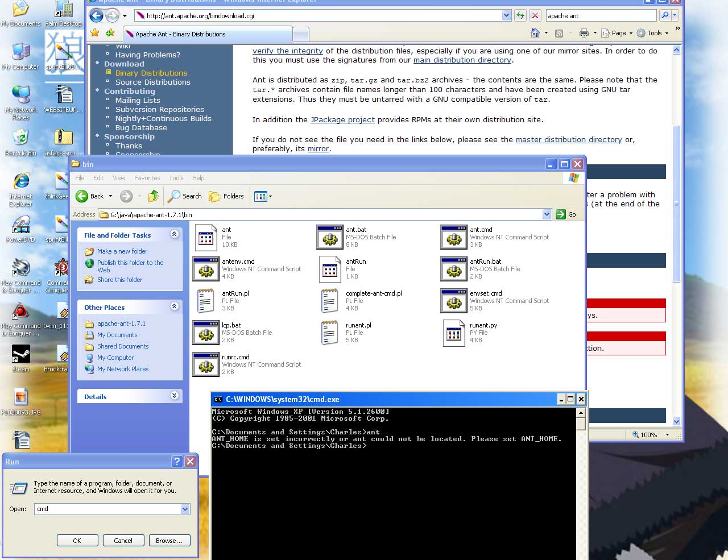This screenshot has width=728, height=560.
Task: Select the complete-ant-cmd.pl file icon
Action: coord(330,301)
